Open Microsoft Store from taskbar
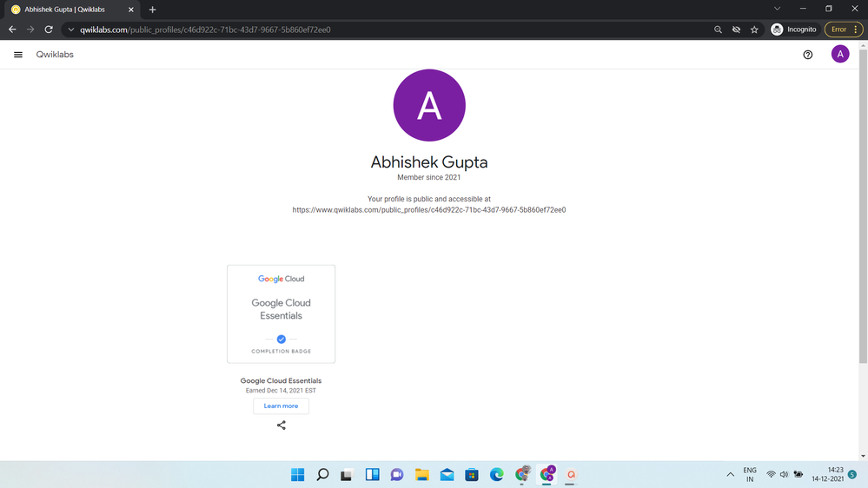 coord(472,474)
